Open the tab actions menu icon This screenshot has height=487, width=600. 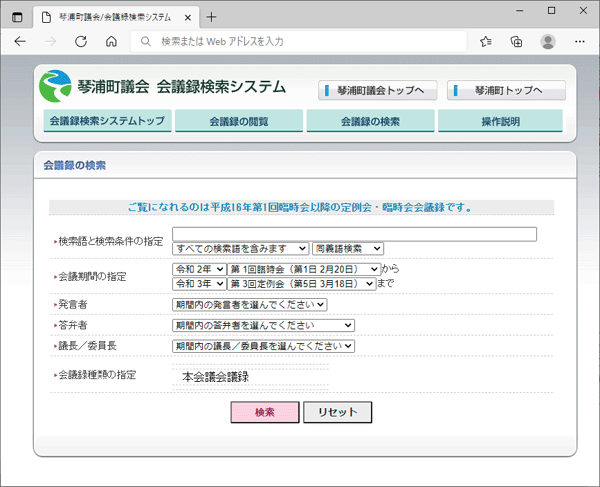(17, 17)
